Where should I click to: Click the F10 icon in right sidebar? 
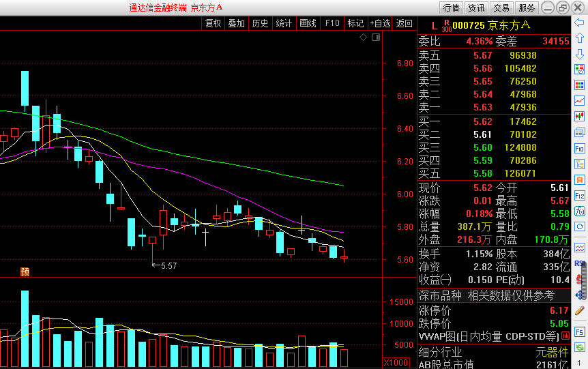point(580,148)
